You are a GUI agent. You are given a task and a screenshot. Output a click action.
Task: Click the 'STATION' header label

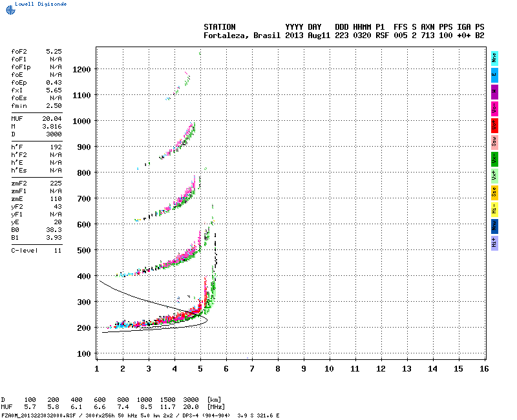220,27
